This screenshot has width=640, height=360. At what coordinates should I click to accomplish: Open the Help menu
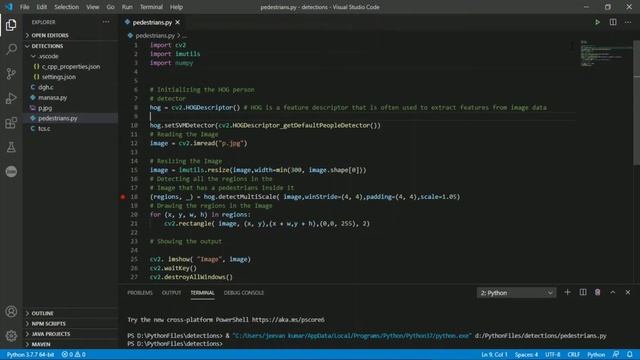[176, 7]
